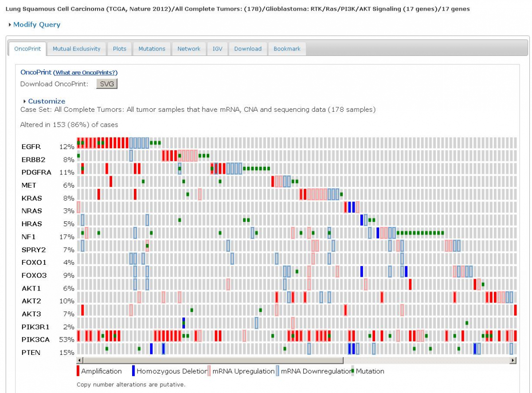Click the 'Copy number alterations are putative' note
This screenshot has height=393, width=532.
pyautogui.click(x=131, y=385)
